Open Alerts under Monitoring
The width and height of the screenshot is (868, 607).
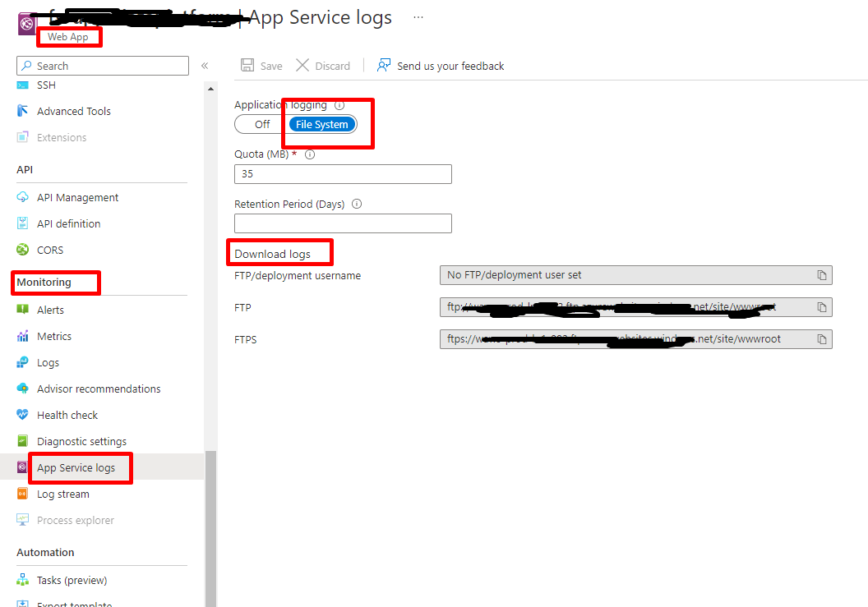(50, 310)
